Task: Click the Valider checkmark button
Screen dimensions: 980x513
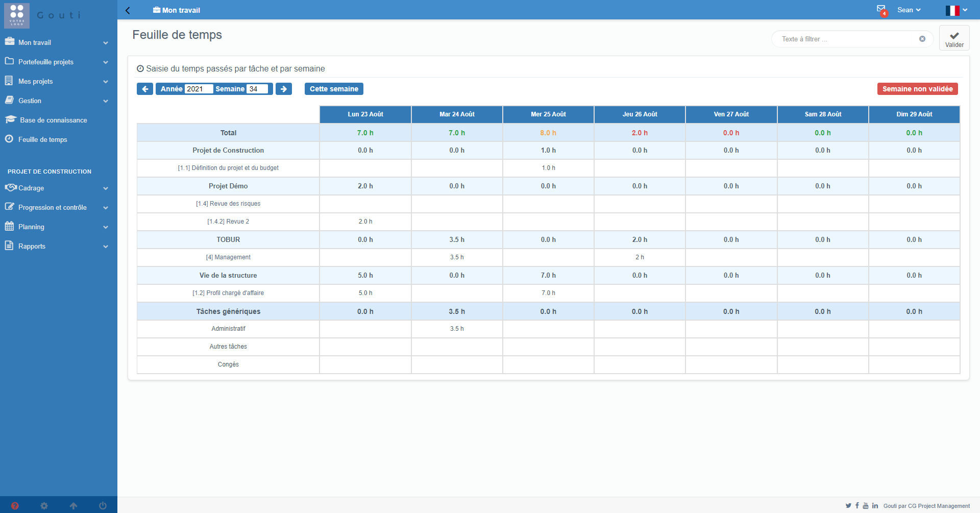Action: click(x=954, y=38)
